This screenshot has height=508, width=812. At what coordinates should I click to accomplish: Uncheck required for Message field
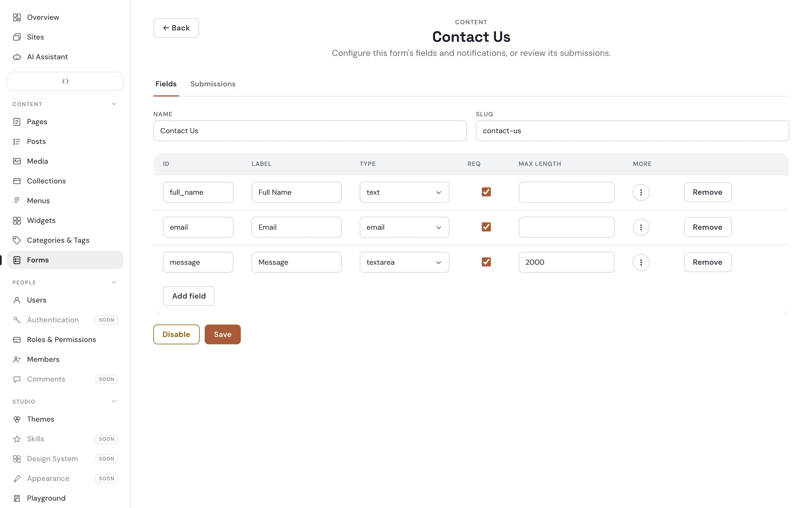(x=486, y=262)
